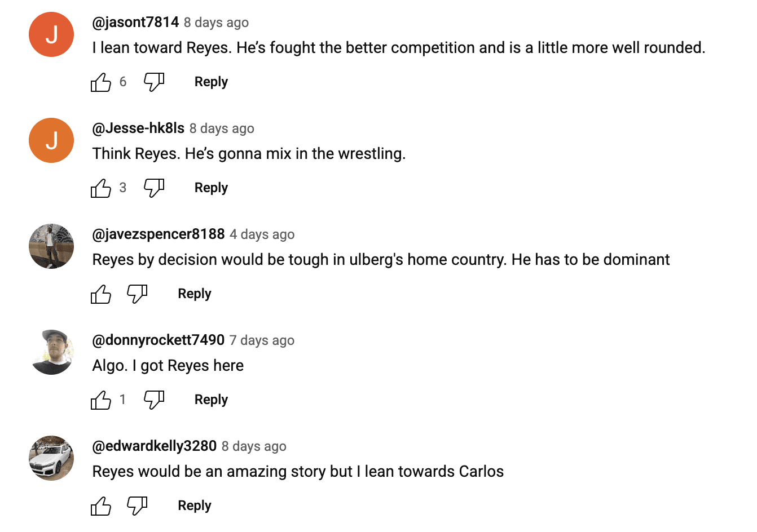757x532 pixels.
Task: Dislike @donnyrockett7490's comment
Action: (153, 400)
